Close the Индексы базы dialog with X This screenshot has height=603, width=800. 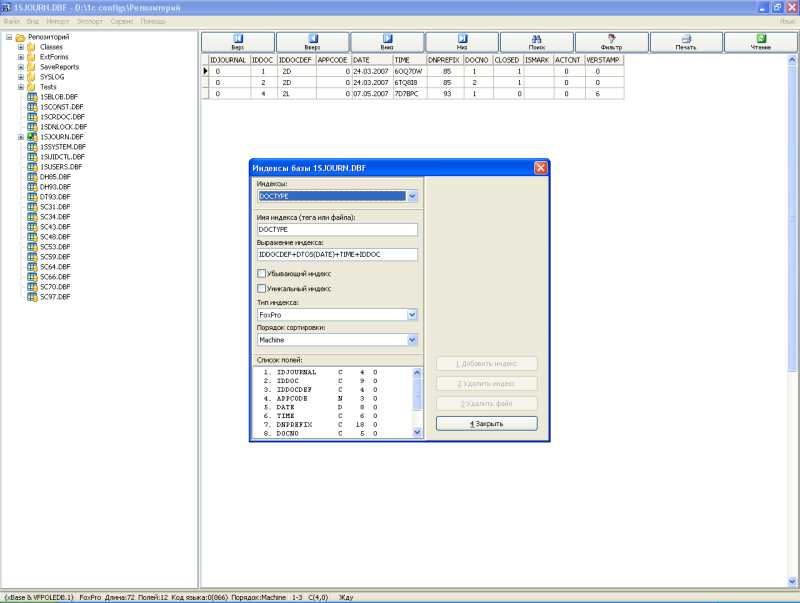[x=541, y=168]
